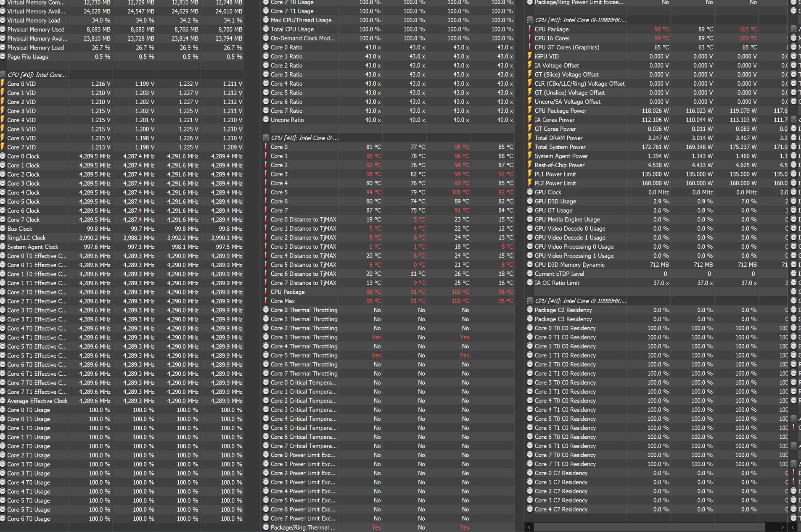Click the round icon beside IA OC Ratio Limit
Screen dimensions: 801x532
click(x=530, y=283)
